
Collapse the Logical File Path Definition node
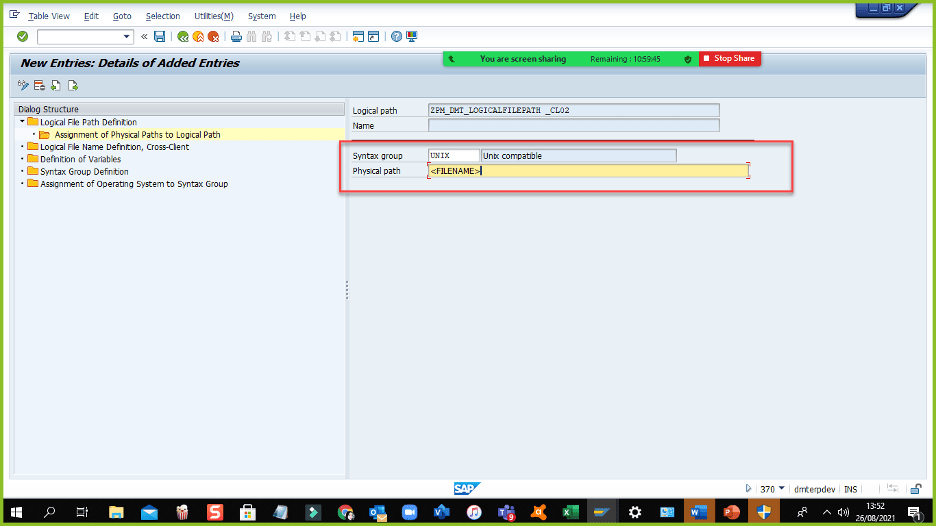21,122
